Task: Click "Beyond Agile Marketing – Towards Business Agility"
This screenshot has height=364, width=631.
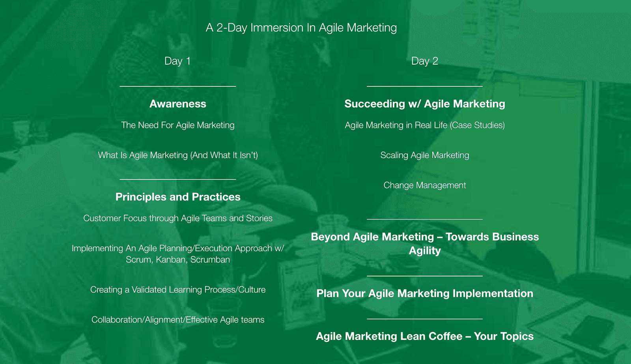Action: 424,243
